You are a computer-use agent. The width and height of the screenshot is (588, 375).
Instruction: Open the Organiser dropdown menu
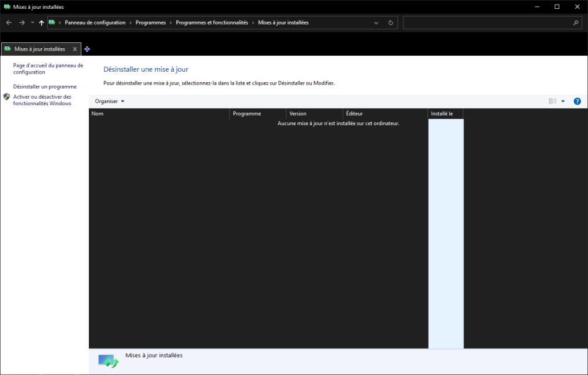(109, 101)
